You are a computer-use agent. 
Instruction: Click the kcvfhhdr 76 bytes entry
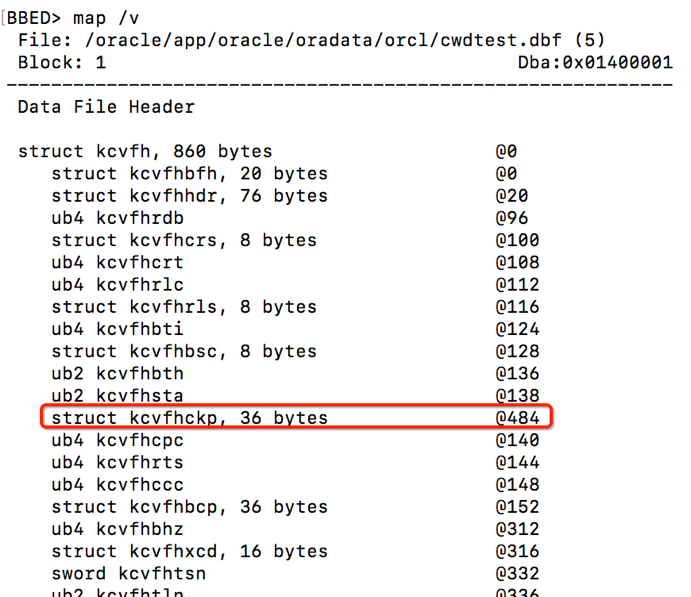pos(189,196)
